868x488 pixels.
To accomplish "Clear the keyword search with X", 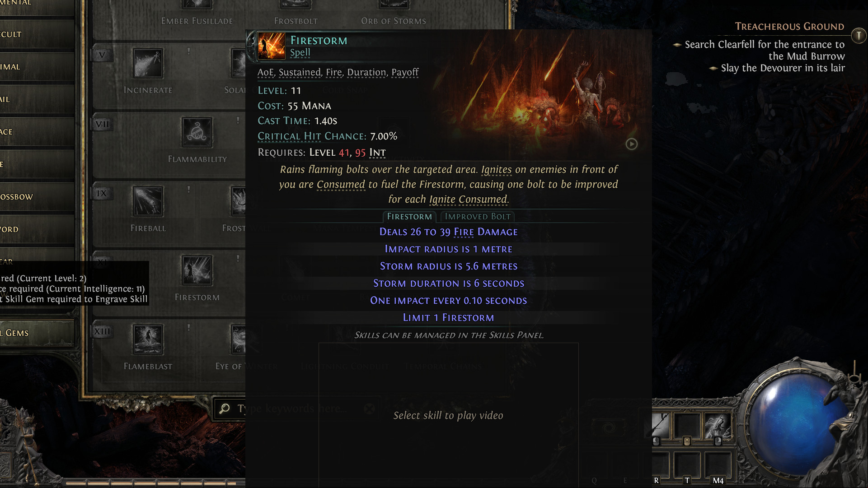I will (x=370, y=409).
